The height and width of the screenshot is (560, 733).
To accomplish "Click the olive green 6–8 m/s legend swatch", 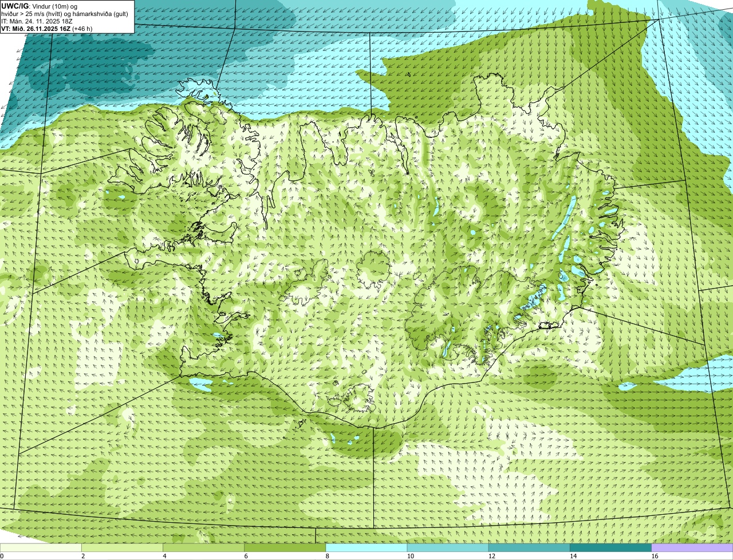I will click(285, 548).
